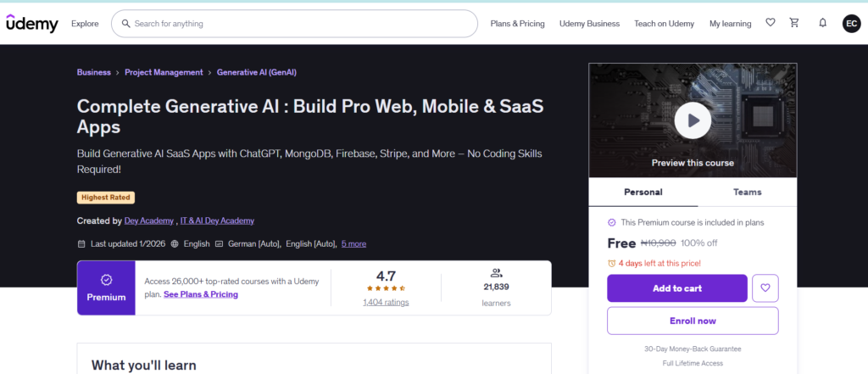Click the Udemy logo
Image resolution: width=868 pixels, height=374 pixels.
tap(32, 24)
